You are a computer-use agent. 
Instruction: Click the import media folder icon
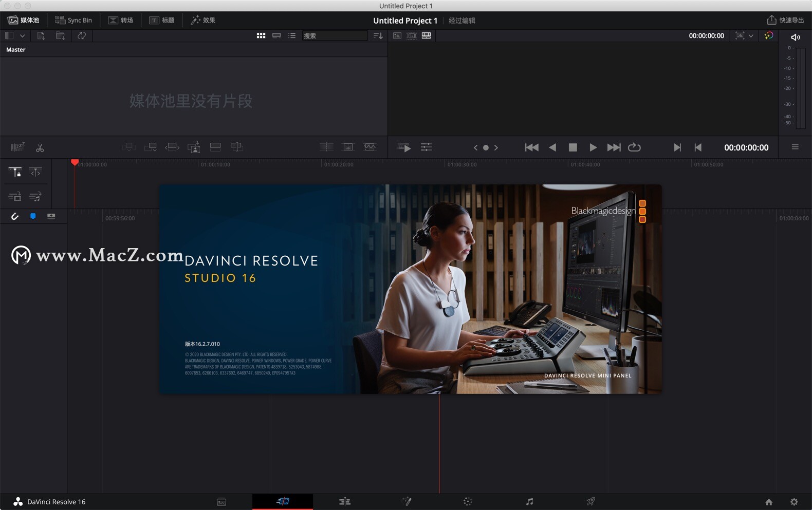(60, 35)
